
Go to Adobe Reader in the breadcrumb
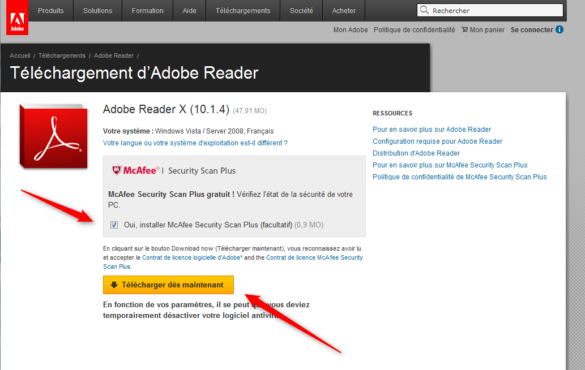114,56
